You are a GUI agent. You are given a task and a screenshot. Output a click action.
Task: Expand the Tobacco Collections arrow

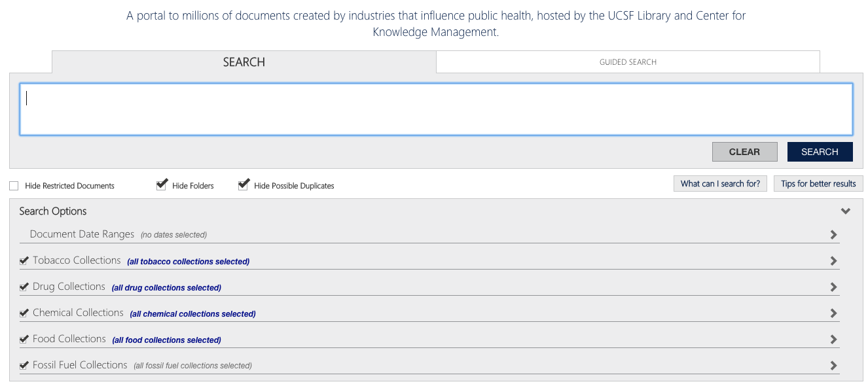(833, 260)
